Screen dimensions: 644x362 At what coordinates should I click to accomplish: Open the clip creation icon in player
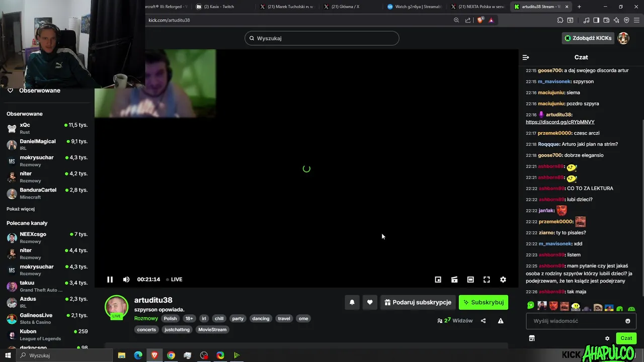point(454,280)
